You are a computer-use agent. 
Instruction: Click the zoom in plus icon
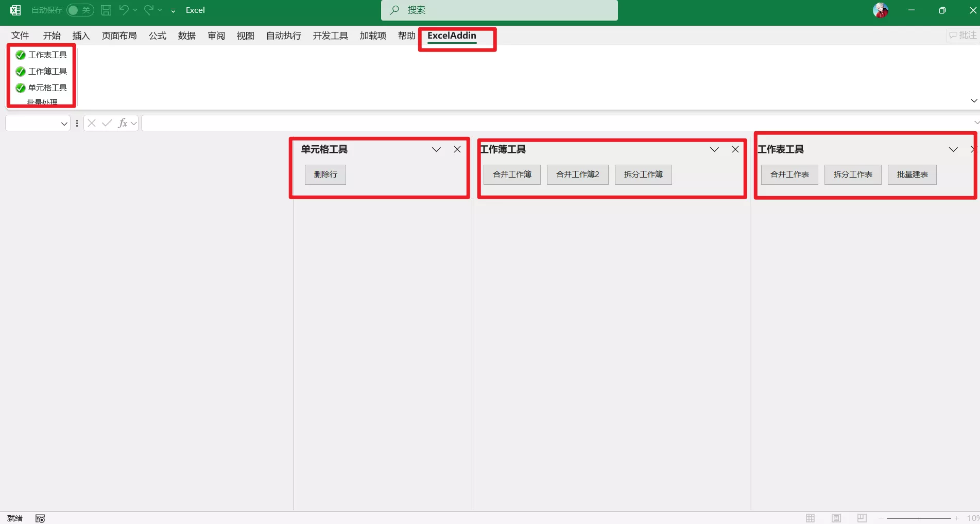[x=957, y=518]
